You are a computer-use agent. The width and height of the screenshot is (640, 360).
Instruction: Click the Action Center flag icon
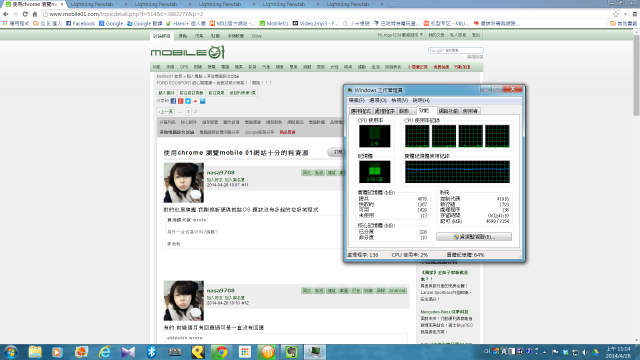click(x=555, y=352)
